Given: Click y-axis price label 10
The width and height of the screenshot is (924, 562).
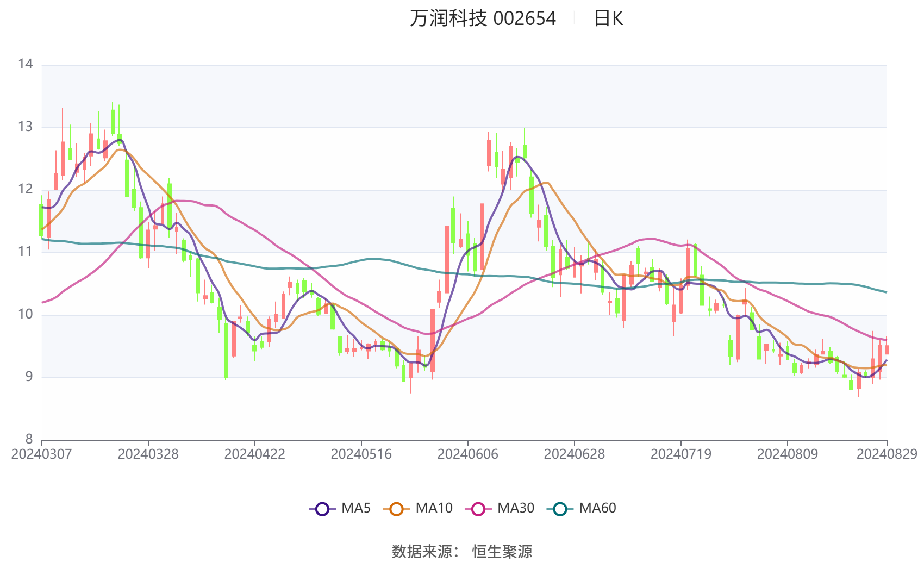Looking at the screenshot, I should (26, 314).
